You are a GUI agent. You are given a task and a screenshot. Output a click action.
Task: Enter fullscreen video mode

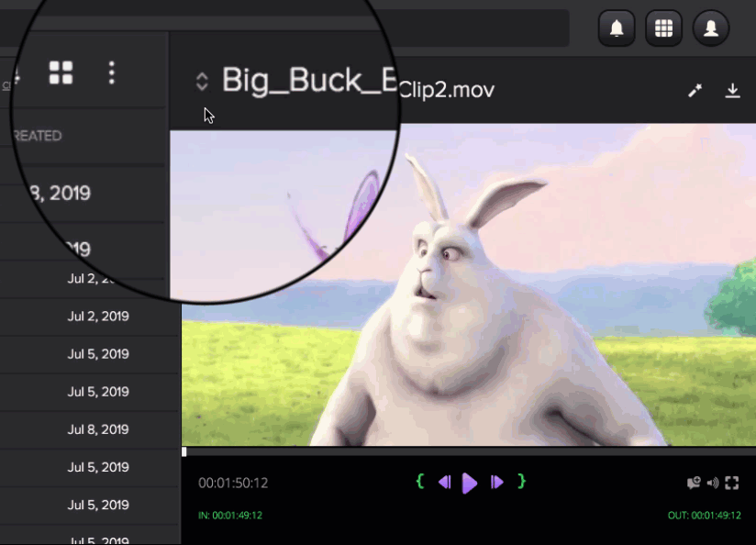pos(731,483)
